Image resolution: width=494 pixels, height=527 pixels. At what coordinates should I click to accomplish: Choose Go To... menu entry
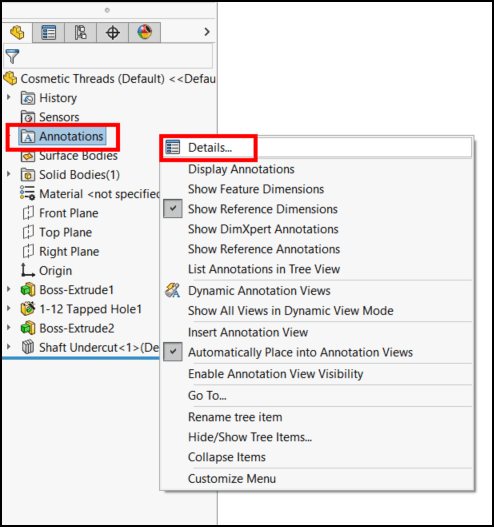pyautogui.click(x=207, y=395)
